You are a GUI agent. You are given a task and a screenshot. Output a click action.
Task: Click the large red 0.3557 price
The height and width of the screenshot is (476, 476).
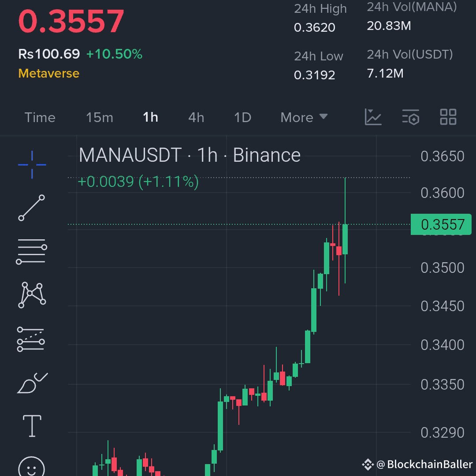point(71,22)
